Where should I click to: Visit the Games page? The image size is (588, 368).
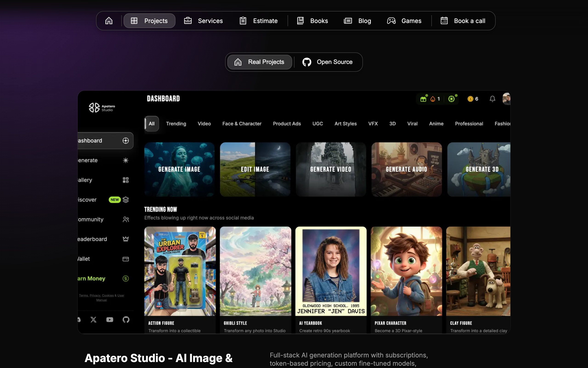404,21
